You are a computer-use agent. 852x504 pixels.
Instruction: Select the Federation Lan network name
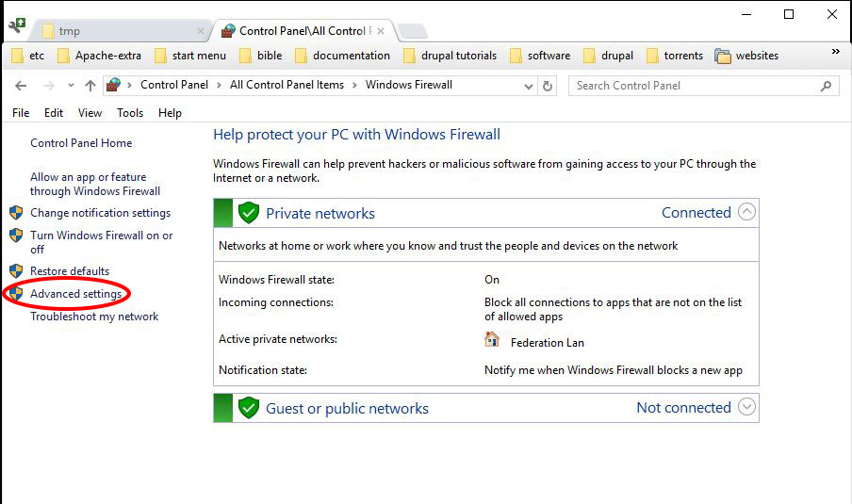[548, 343]
